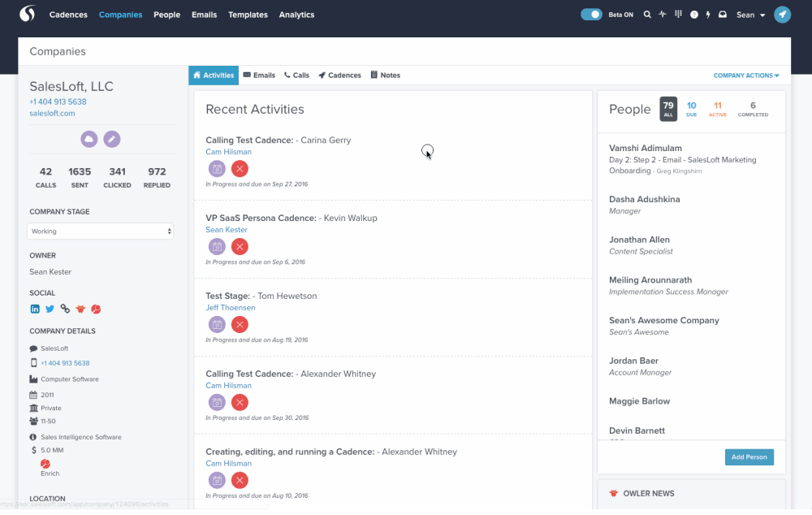Dismiss the Test Stage activity with red X

coord(240,324)
